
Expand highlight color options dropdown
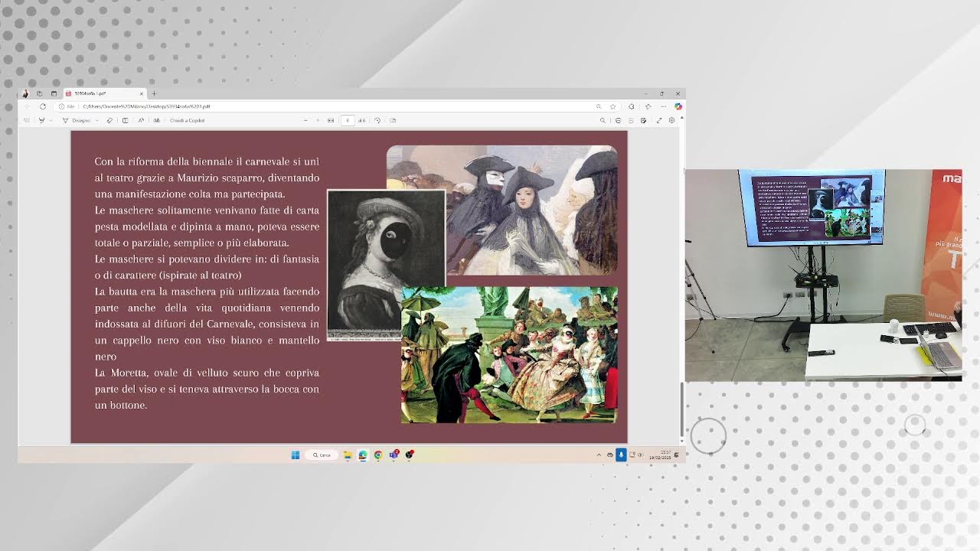coord(51,120)
